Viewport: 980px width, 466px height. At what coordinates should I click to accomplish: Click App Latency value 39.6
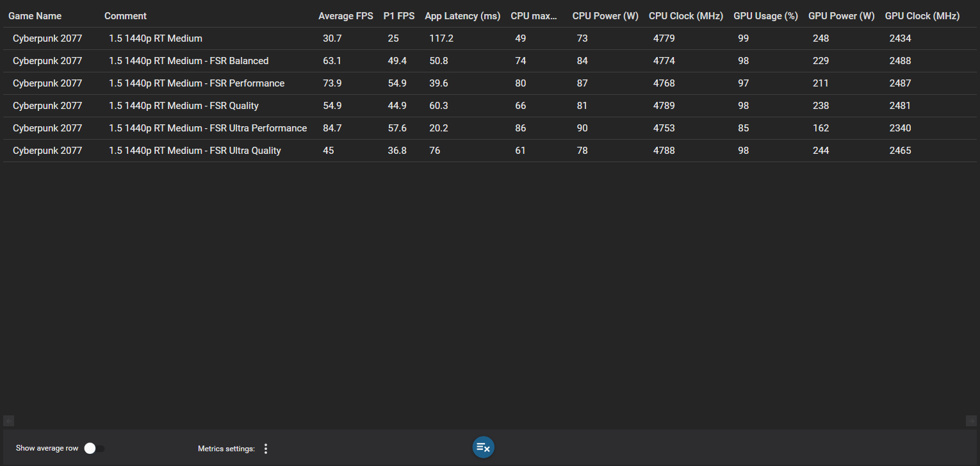439,83
